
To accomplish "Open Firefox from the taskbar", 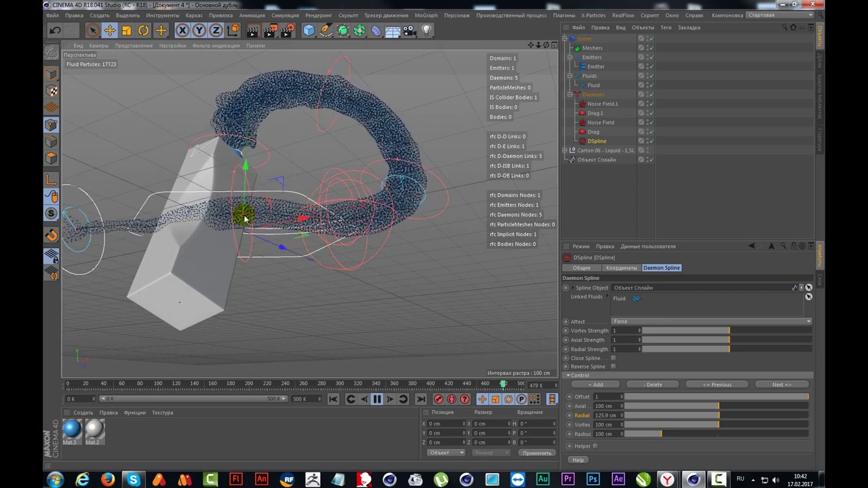I will (108, 480).
